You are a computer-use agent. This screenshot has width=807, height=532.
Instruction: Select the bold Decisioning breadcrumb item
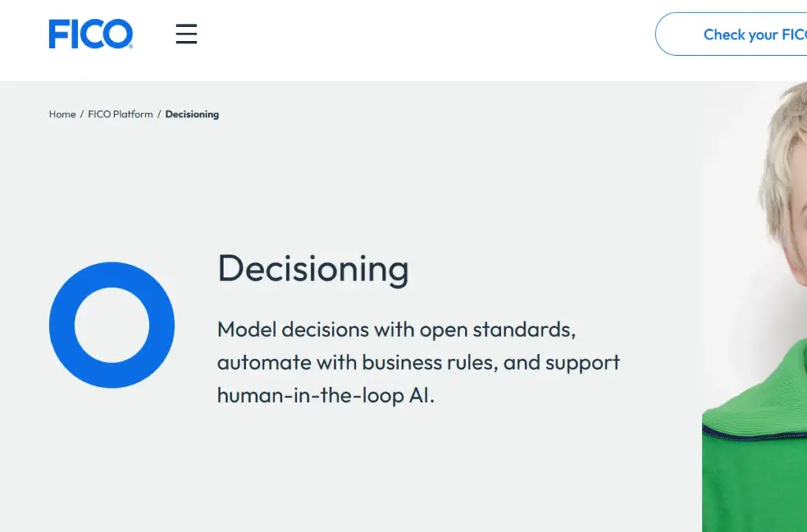pos(192,114)
